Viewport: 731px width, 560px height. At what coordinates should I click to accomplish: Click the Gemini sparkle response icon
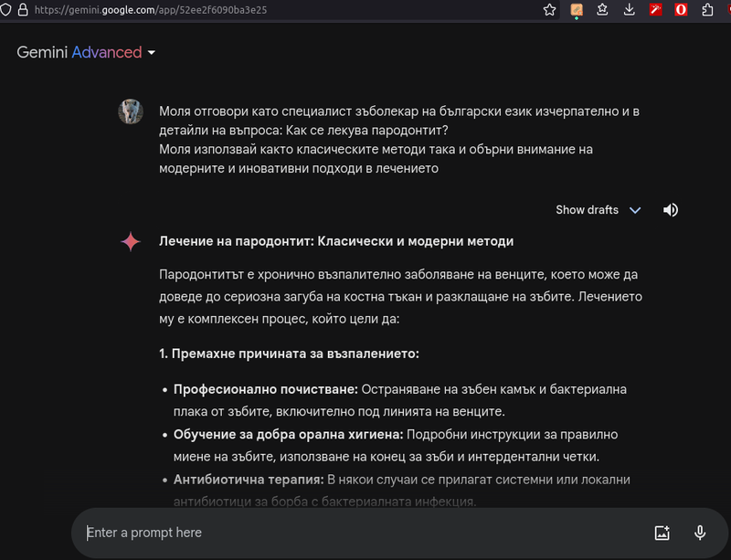[131, 241]
